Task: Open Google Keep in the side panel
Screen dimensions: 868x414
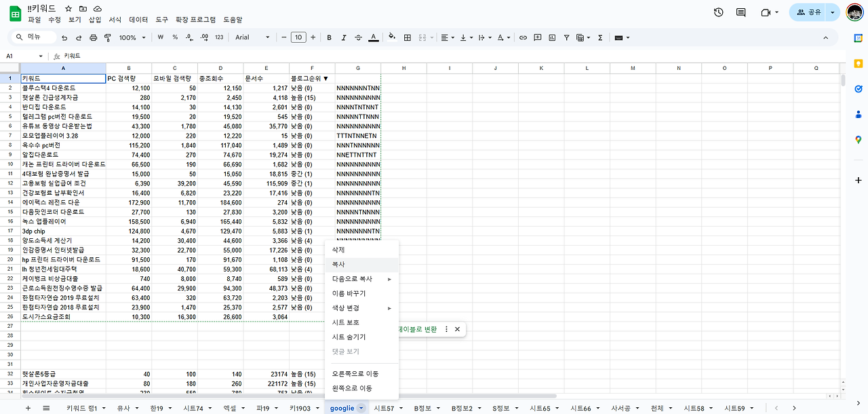Action: pos(858,62)
